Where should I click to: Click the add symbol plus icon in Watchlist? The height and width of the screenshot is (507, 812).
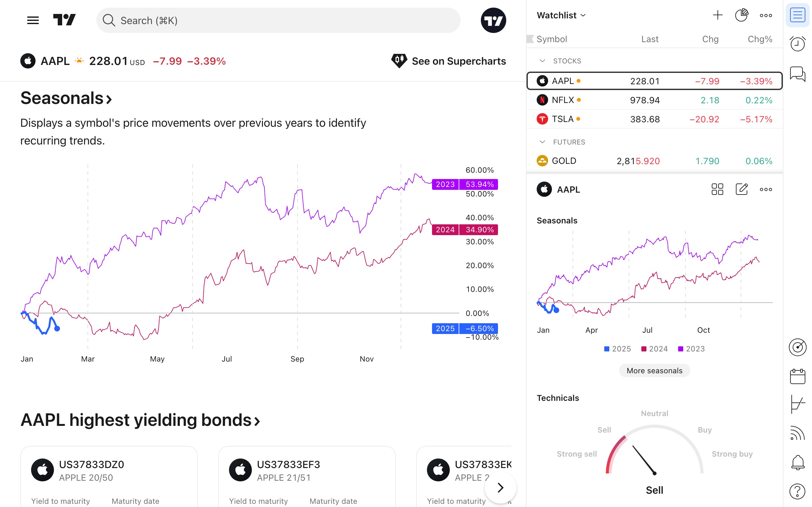point(717,15)
